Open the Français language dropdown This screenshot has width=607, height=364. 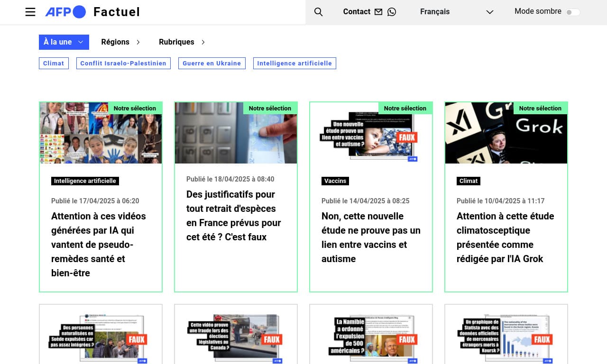(456, 12)
